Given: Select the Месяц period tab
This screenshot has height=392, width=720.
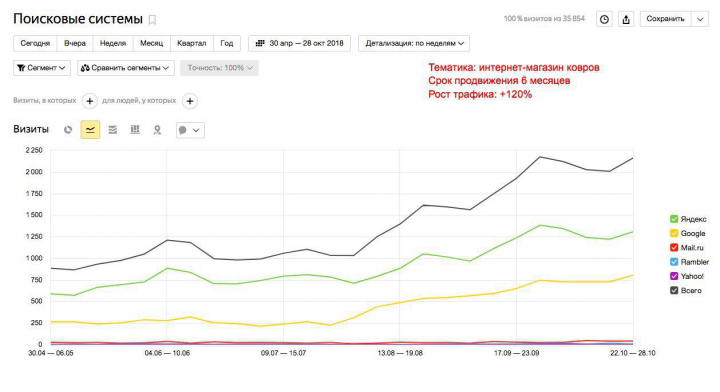Looking at the screenshot, I should (x=152, y=43).
